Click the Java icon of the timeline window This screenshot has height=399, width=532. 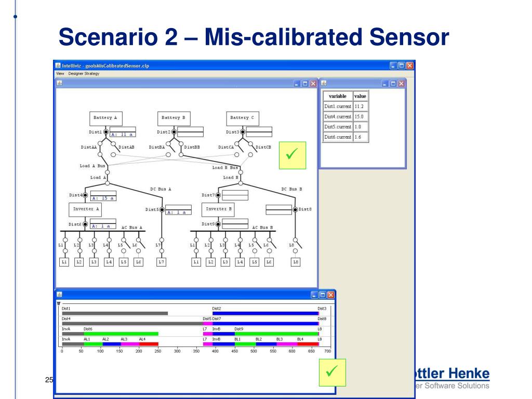click(59, 295)
